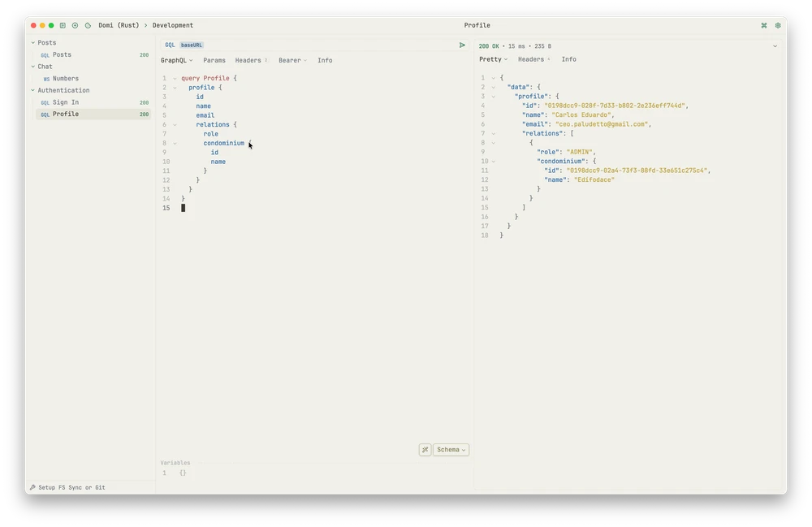The image size is (812, 527).
Task: Collapse the Chat folder
Action: tap(32, 67)
